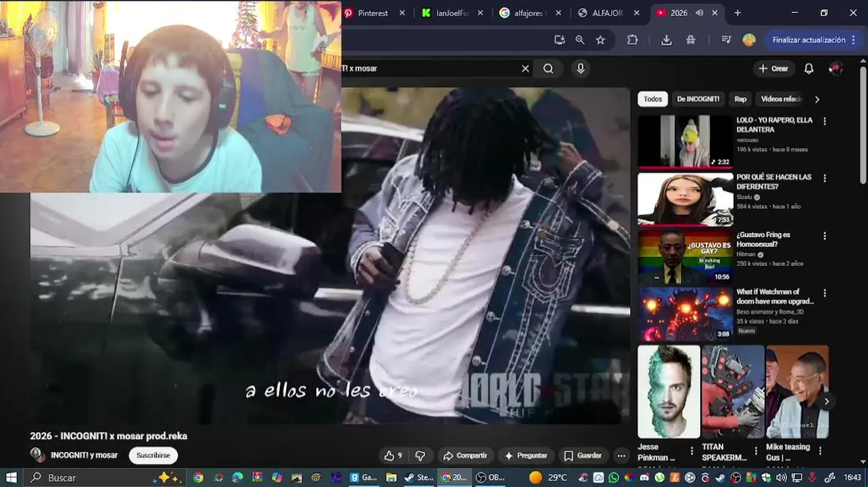The width and height of the screenshot is (868, 487).
Task: Open YouTube notifications bell
Action: 809,68
